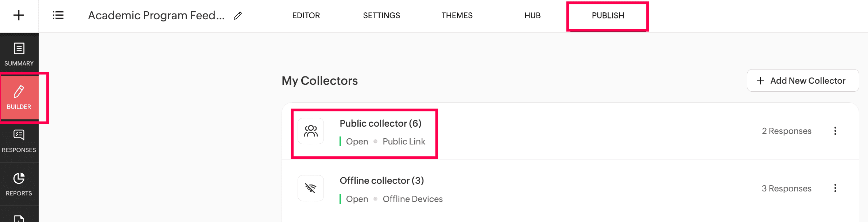Switch to the Themes tab
868x222 pixels.
(x=457, y=16)
